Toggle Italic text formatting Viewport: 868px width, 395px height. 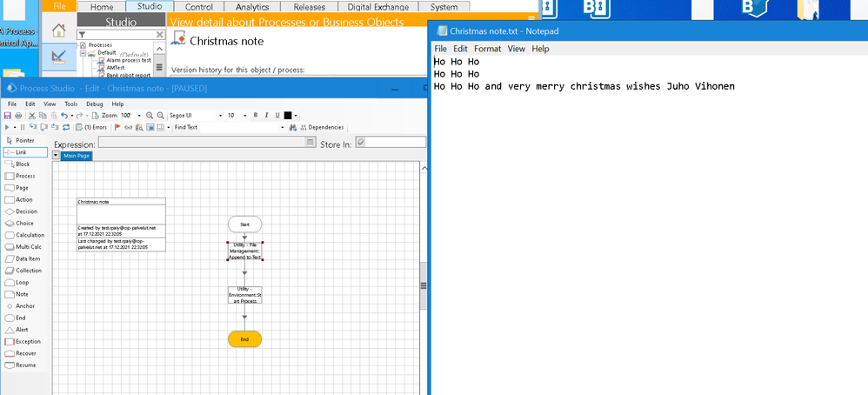pyautogui.click(x=266, y=115)
